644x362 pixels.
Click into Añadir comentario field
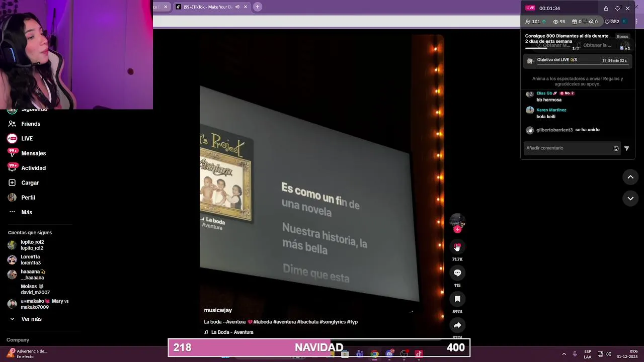click(x=568, y=148)
